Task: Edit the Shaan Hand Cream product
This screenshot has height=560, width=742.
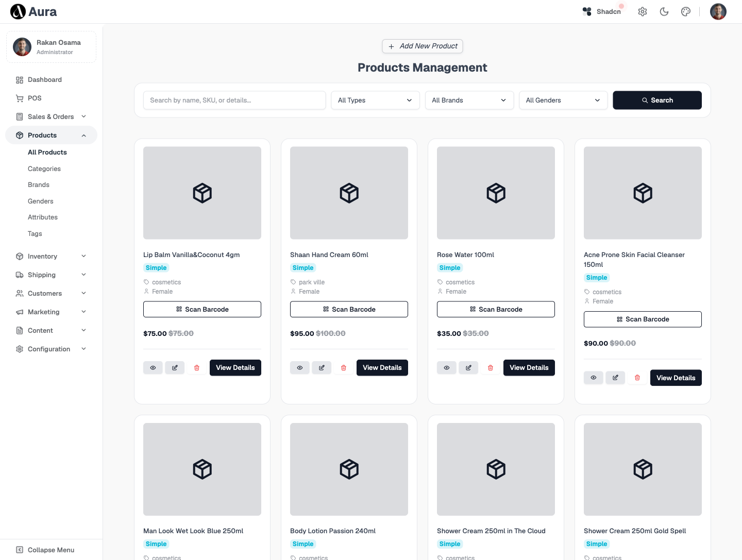Action: (x=322, y=368)
